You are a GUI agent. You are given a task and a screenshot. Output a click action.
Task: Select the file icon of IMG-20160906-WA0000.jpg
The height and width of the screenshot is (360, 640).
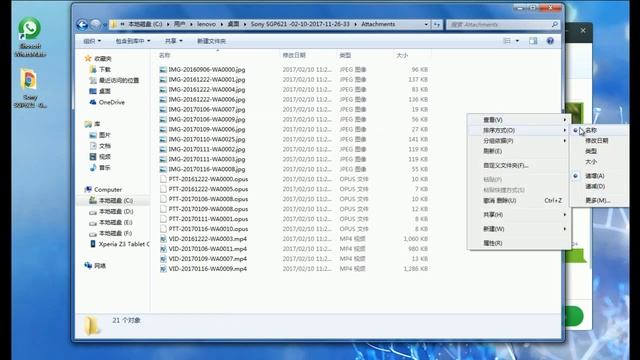tap(163, 70)
